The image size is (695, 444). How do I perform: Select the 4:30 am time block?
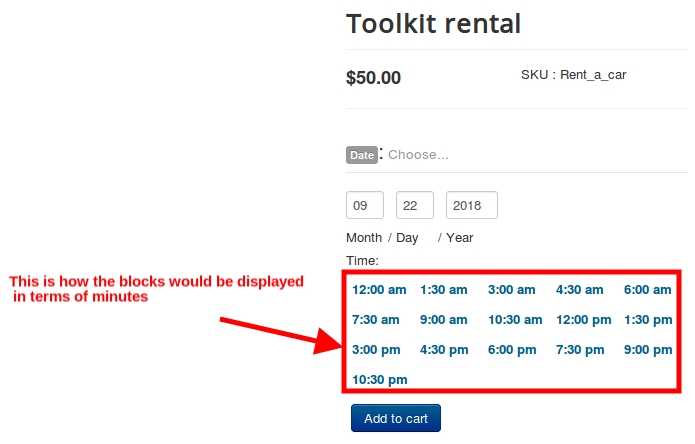coord(579,290)
